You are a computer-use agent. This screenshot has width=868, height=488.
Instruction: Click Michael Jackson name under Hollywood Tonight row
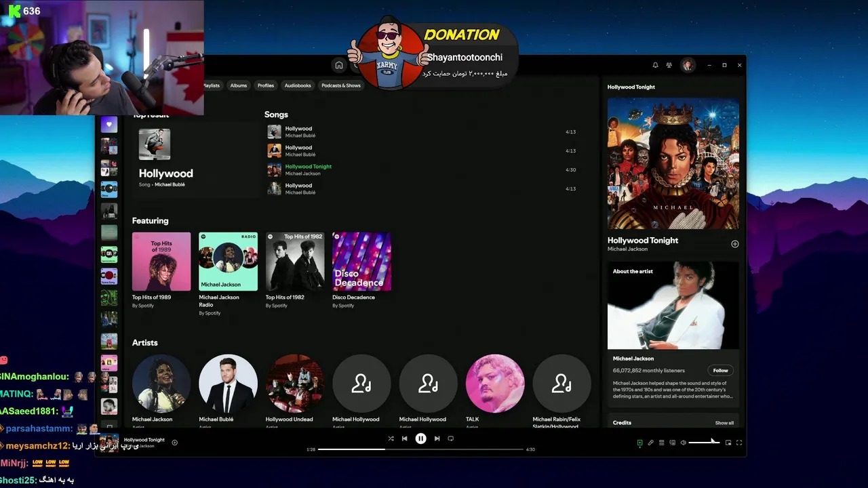click(302, 174)
